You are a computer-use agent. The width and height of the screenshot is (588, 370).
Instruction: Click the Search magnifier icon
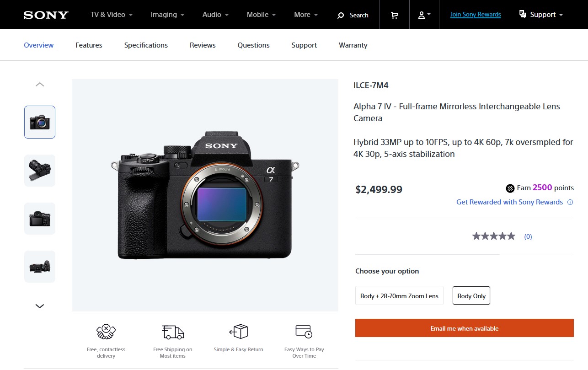point(340,16)
